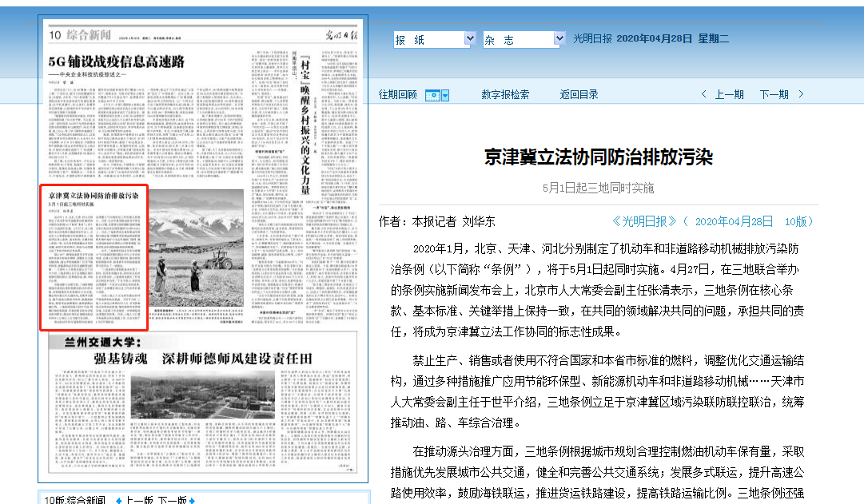This screenshot has width=864, height=504.
Task: Click the 下一版 next page link
Action: click(172, 500)
